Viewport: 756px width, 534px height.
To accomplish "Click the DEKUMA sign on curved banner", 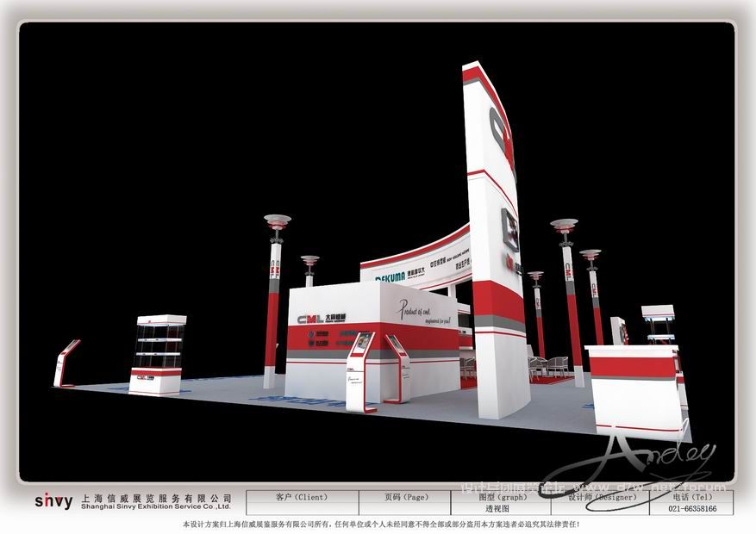I will click(x=390, y=278).
